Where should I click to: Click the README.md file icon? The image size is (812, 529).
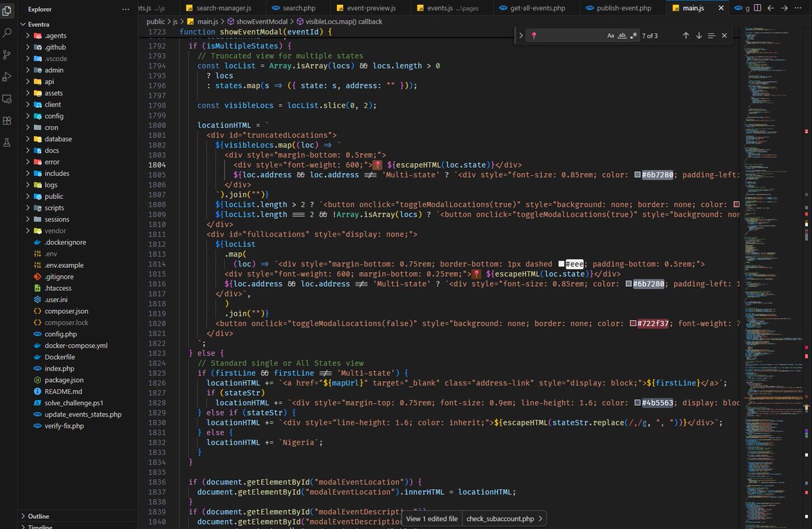click(x=39, y=392)
